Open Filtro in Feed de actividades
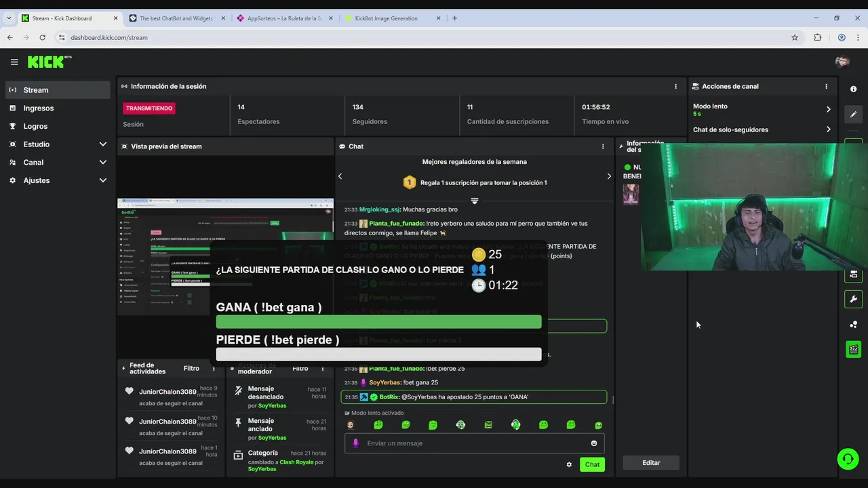Image resolution: width=868 pixels, height=488 pixels. point(191,368)
